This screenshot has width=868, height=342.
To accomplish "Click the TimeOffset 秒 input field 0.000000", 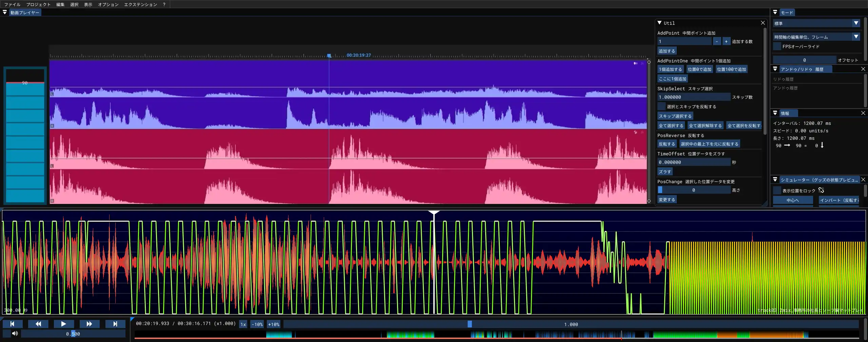I will coord(694,162).
